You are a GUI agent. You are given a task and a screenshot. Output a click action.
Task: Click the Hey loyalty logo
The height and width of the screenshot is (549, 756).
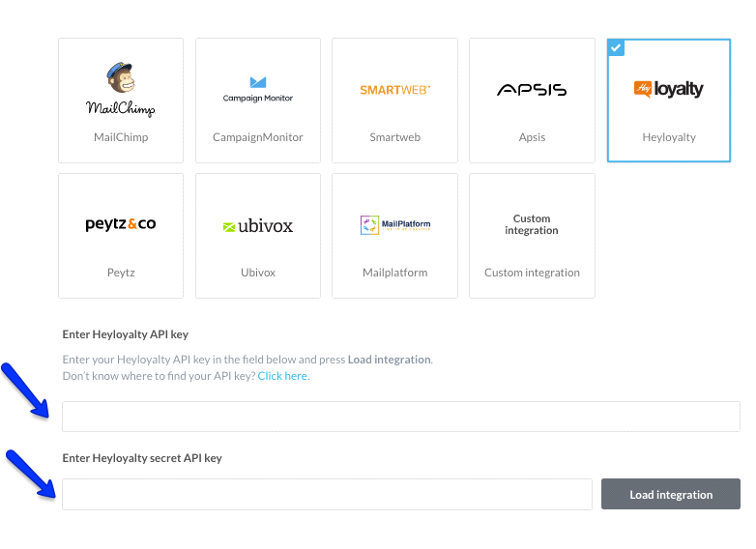(x=669, y=89)
